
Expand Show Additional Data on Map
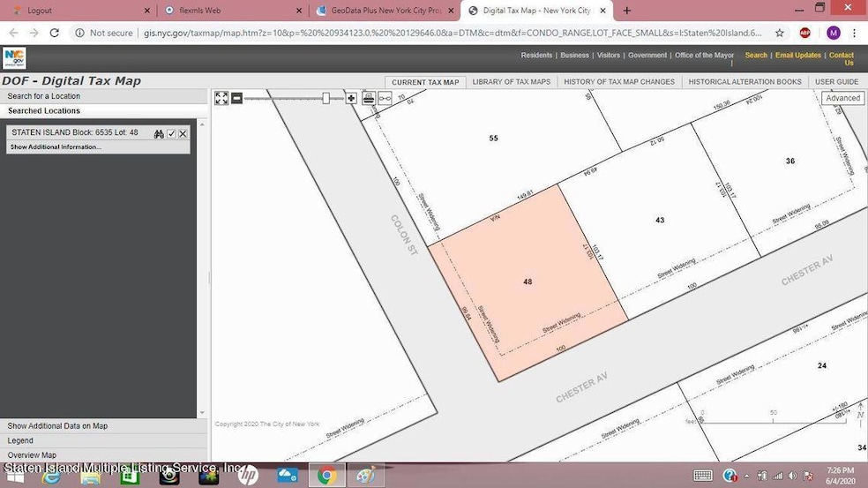pyautogui.click(x=57, y=426)
